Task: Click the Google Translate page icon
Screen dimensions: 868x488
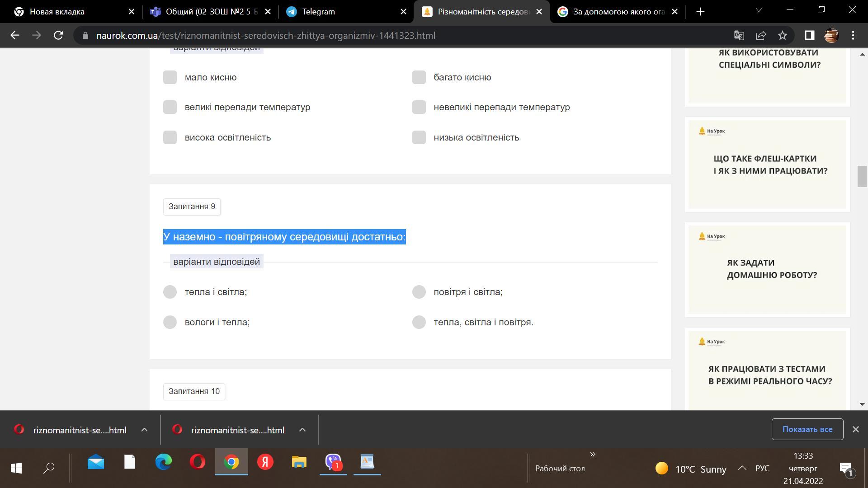Action: pos(739,35)
